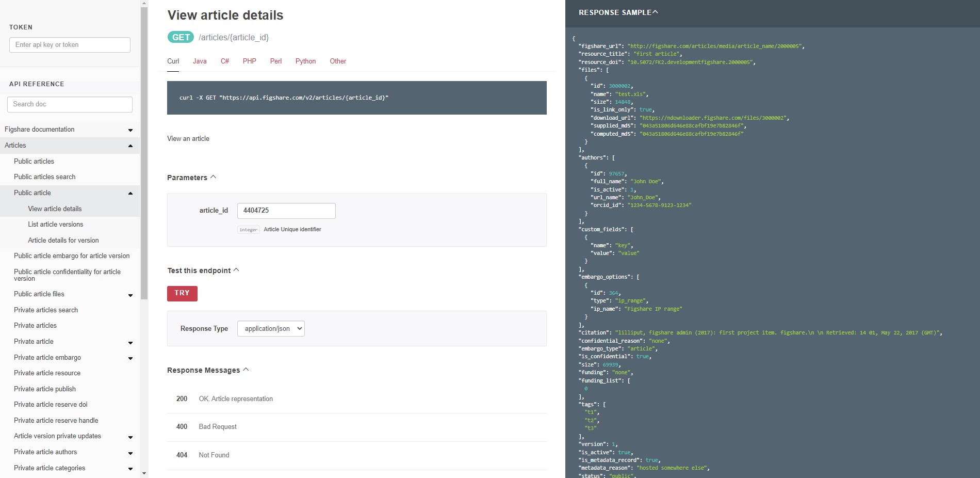Switch to the Java tab
Viewport: 980px width, 478px height.
tap(200, 61)
